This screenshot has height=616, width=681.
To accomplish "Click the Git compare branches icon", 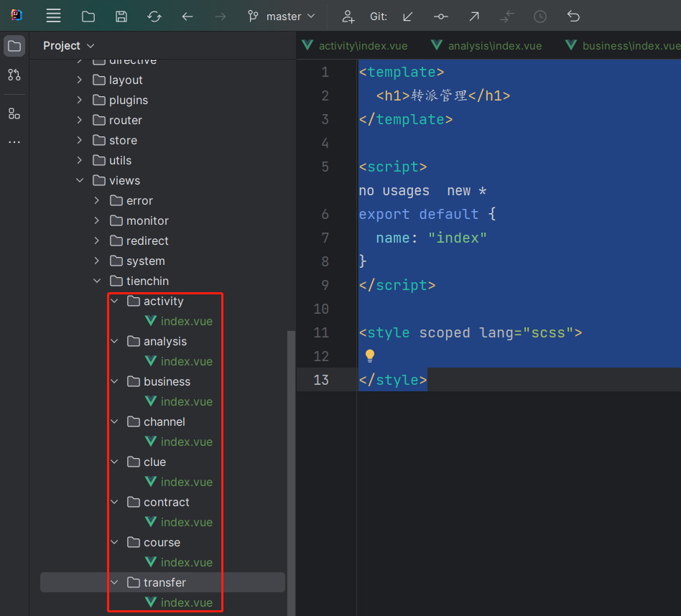I will click(x=507, y=17).
